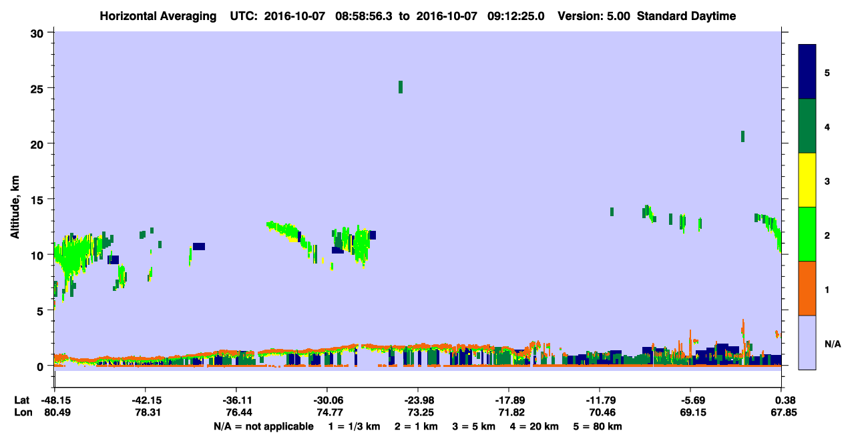The height and width of the screenshot is (445, 868).
Task: Click the dark blue colorbar segment labeled 5
Action: (807, 72)
